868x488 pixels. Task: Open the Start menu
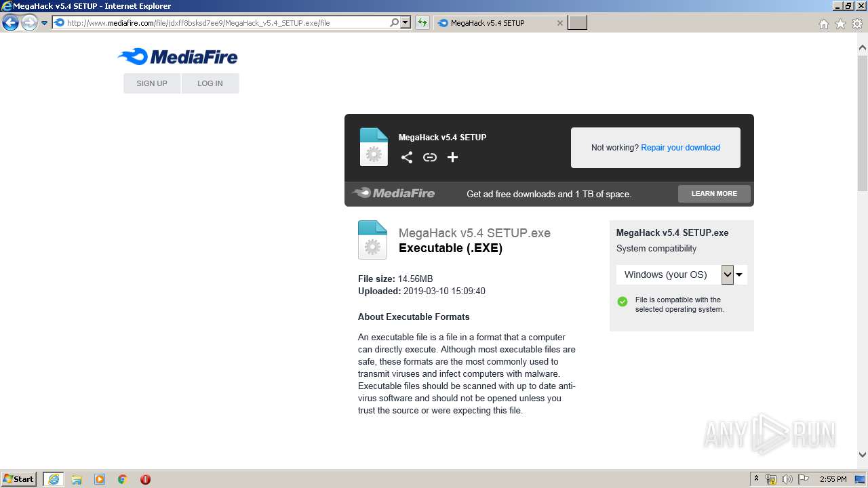pos(19,479)
